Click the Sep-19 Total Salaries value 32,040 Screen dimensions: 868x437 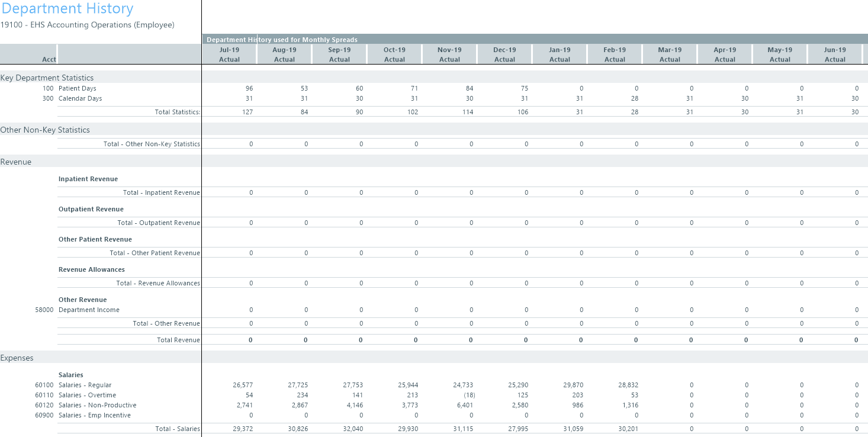[353, 429]
